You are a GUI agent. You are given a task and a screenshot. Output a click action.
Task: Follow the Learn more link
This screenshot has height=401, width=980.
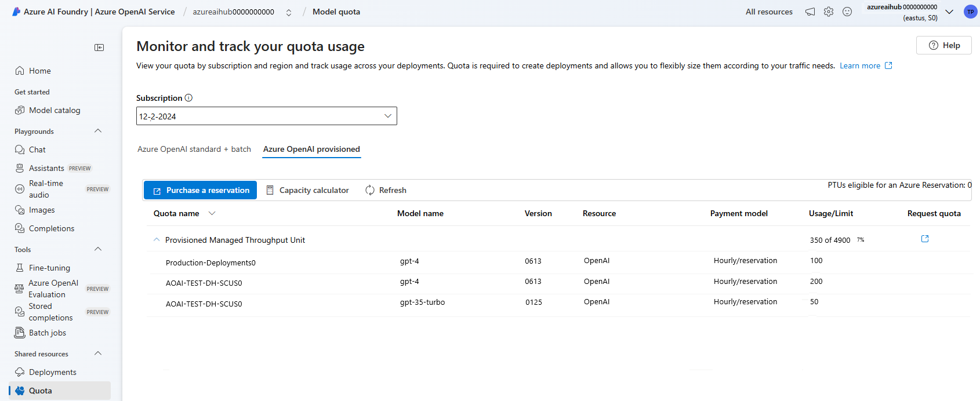tap(860, 65)
